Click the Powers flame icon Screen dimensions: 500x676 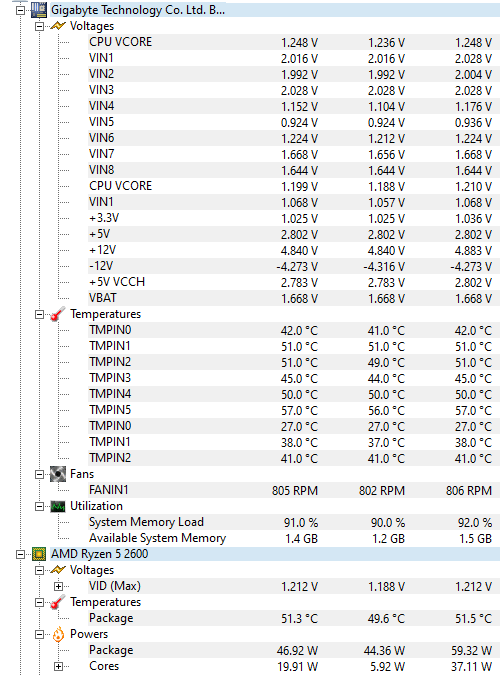coord(58,634)
